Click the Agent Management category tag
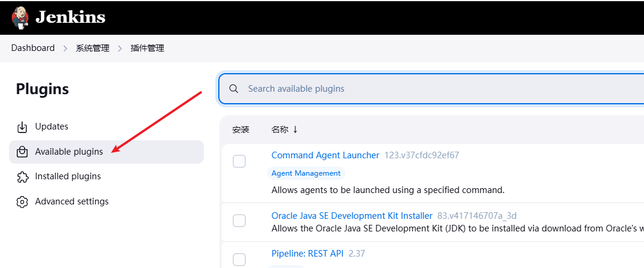This screenshot has height=268, width=644. pyautogui.click(x=306, y=173)
